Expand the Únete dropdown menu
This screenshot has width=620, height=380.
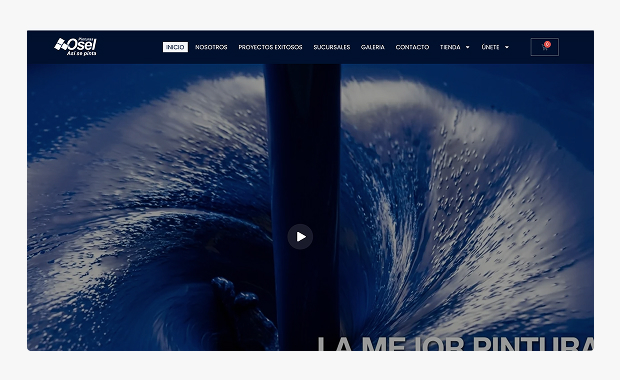pyautogui.click(x=495, y=47)
